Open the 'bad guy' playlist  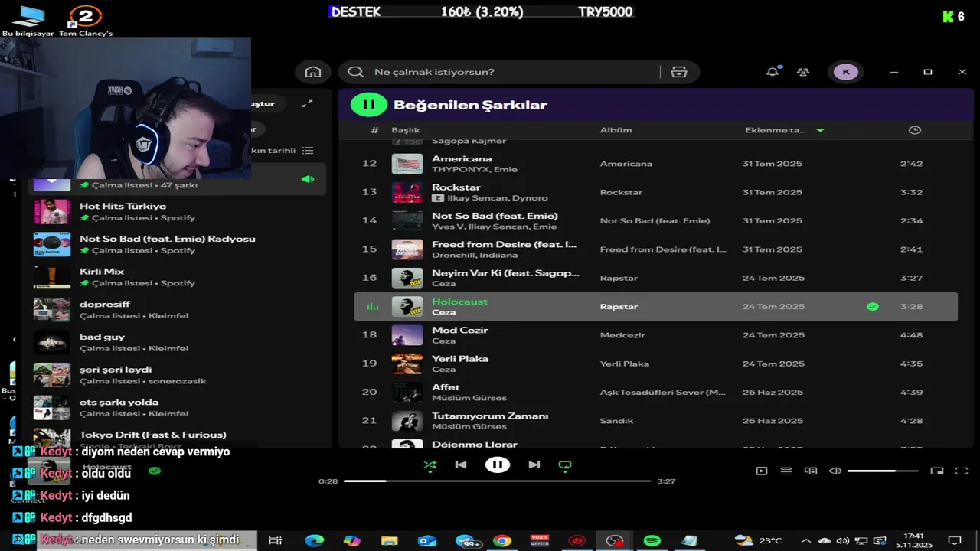tap(178, 342)
